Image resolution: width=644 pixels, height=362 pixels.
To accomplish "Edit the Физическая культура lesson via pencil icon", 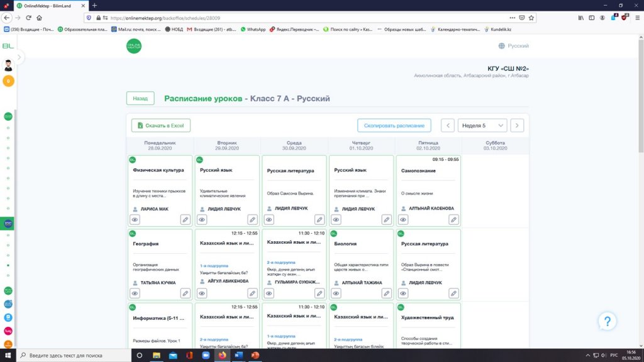I will click(x=185, y=219).
